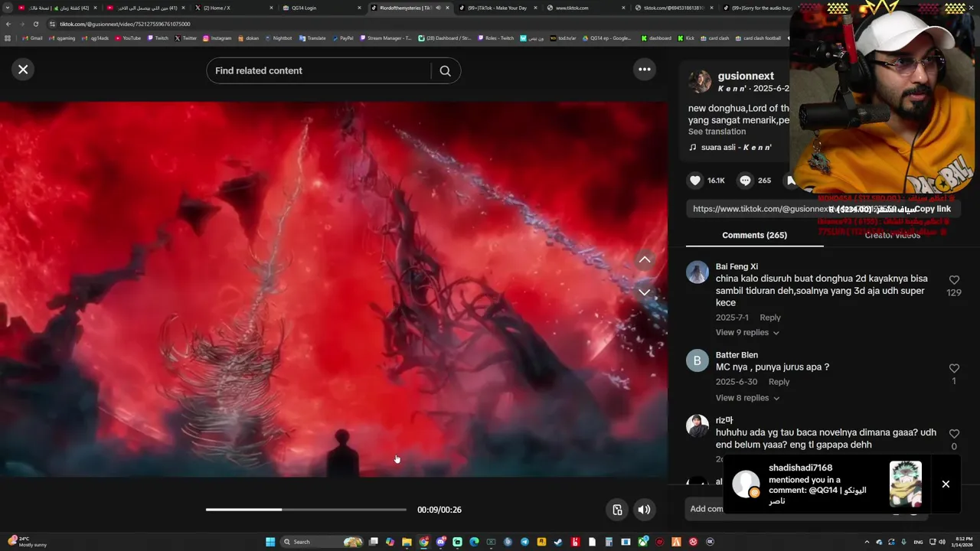980x551 pixels.
Task: Click the comment bubble icon showing 265
Action: (745, 181)
